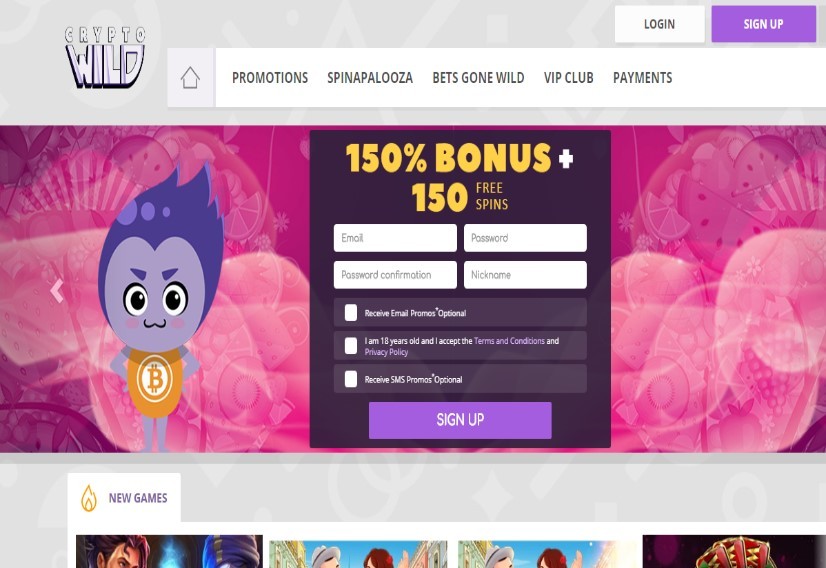Viewport: 826px width, 568px height.
Task: Go to Bets Gone Wild page
Action: pos(478,78)
